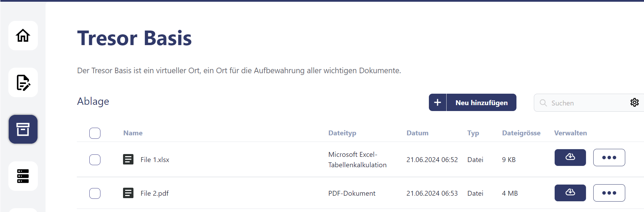The width and height of the screenshot is (644, 212).
Task: Download File 1.xlsx via cloud button
Action: click(570, 158)
